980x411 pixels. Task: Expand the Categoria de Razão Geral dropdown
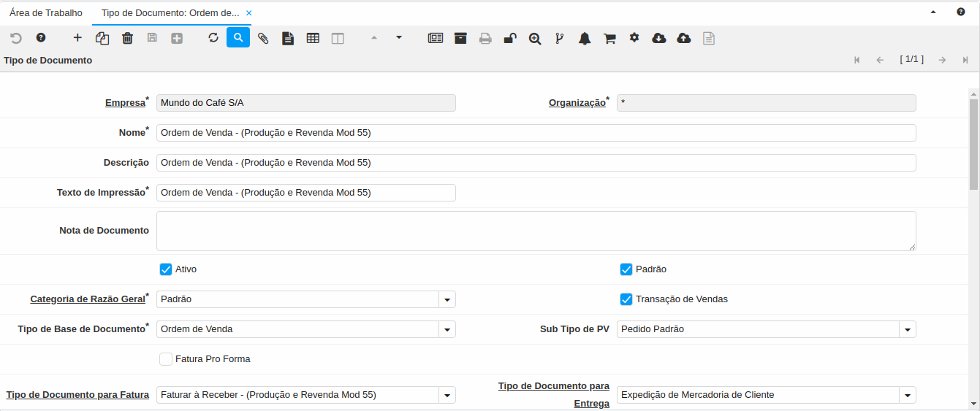pyautogui.click(x=447, y=299)
